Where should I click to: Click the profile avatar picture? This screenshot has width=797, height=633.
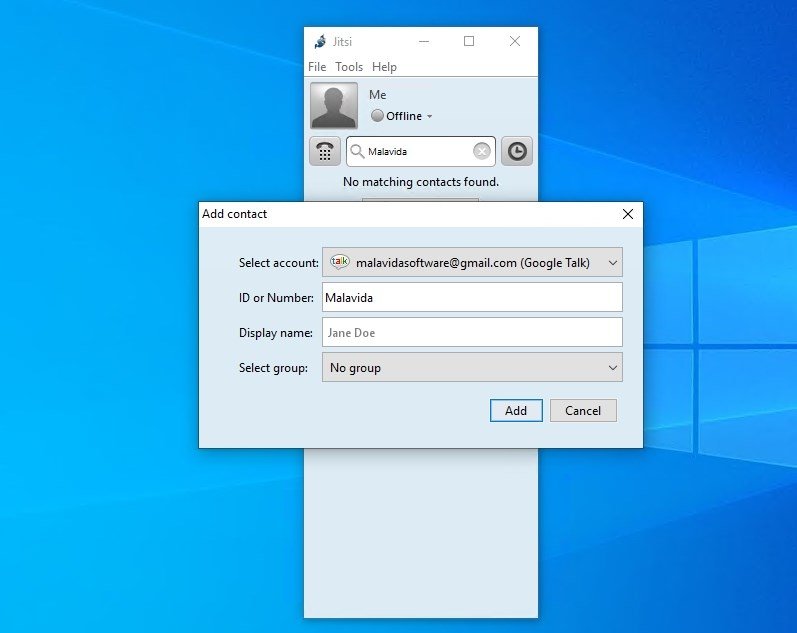334,105
